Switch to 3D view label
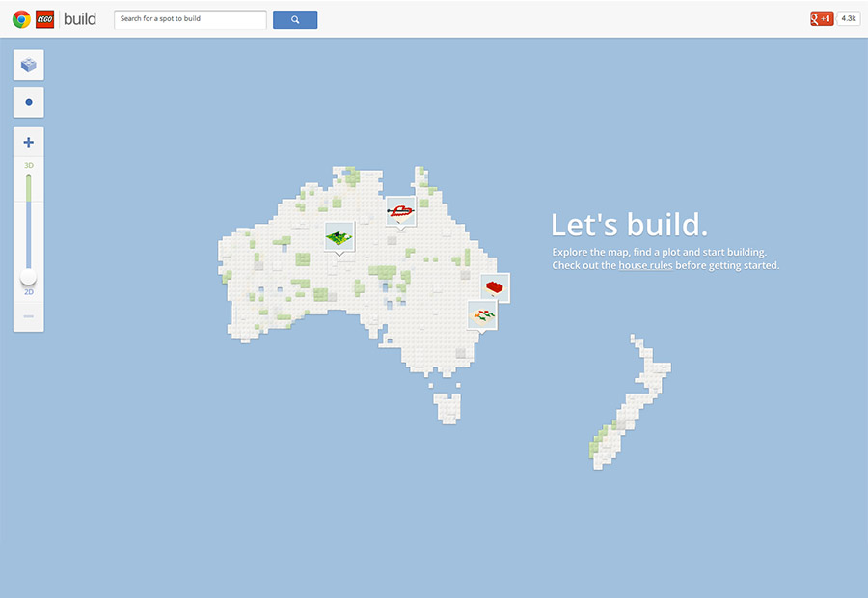Screen dimensions: 868x598 point(28,166)
